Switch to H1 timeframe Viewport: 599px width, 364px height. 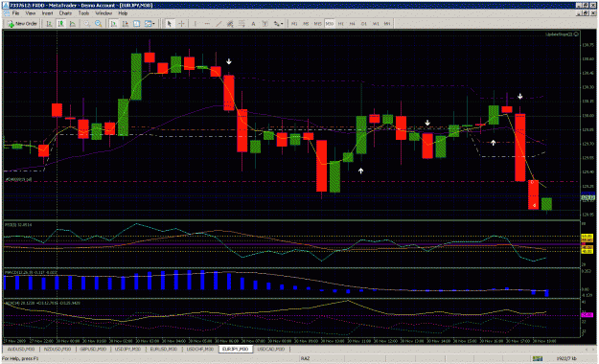pyautogui.click(x=341, y=24)
